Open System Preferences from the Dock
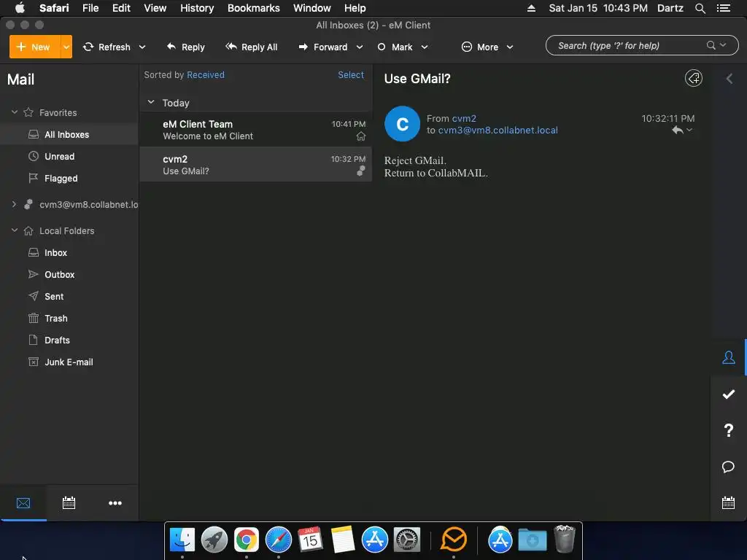Image resolution: width=747 pixels, height=560 pixels. pos(406,540)
